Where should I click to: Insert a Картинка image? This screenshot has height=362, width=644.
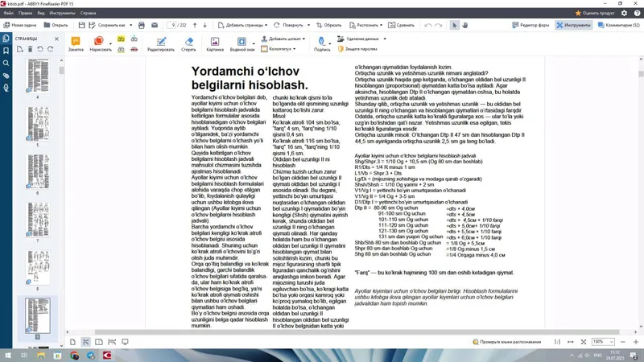coord(215,44)
